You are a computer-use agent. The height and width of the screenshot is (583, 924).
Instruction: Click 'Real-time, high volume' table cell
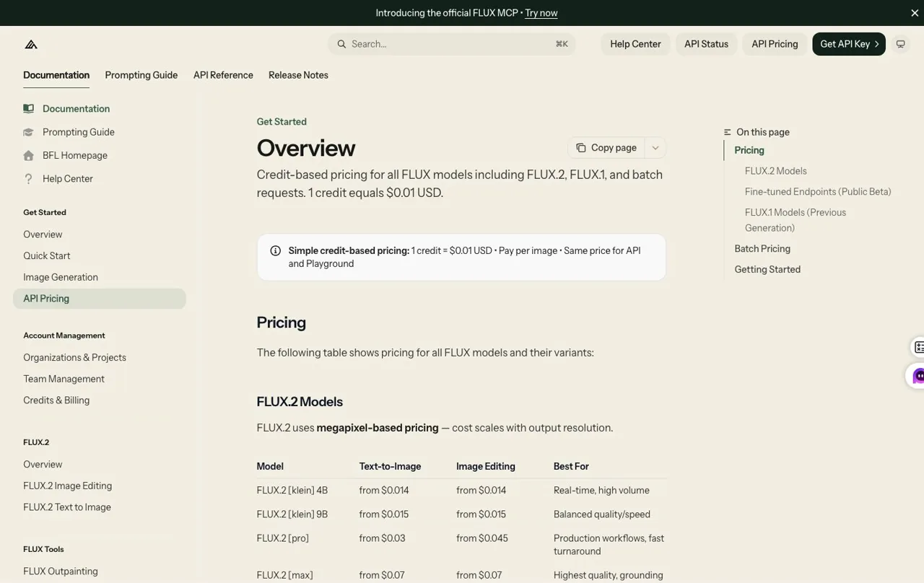pos(601,491)
